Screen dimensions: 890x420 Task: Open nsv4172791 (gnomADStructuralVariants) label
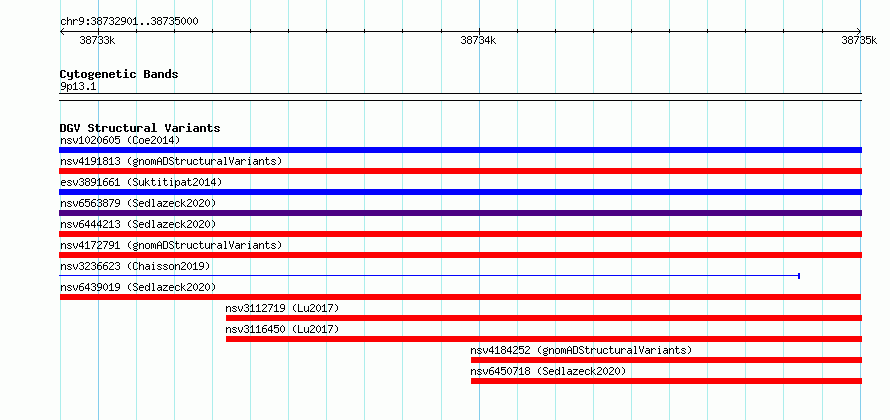pyautogui.click(x=171, y=245)
